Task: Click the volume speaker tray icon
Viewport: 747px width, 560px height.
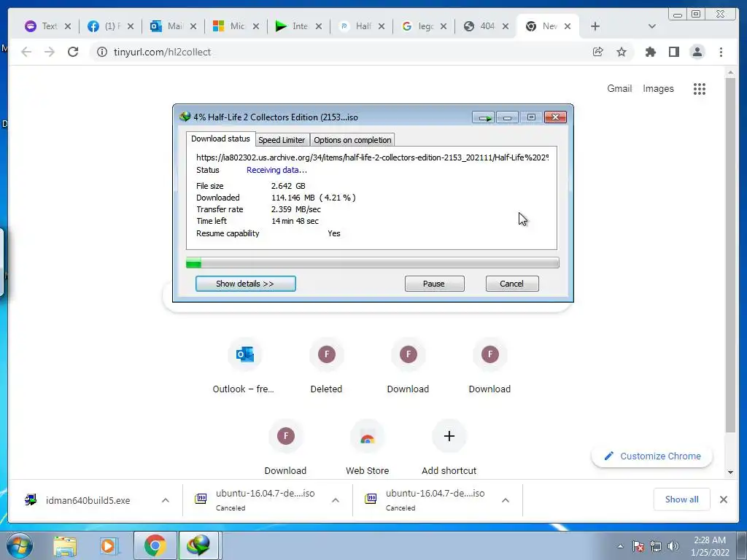Action: 673,546
